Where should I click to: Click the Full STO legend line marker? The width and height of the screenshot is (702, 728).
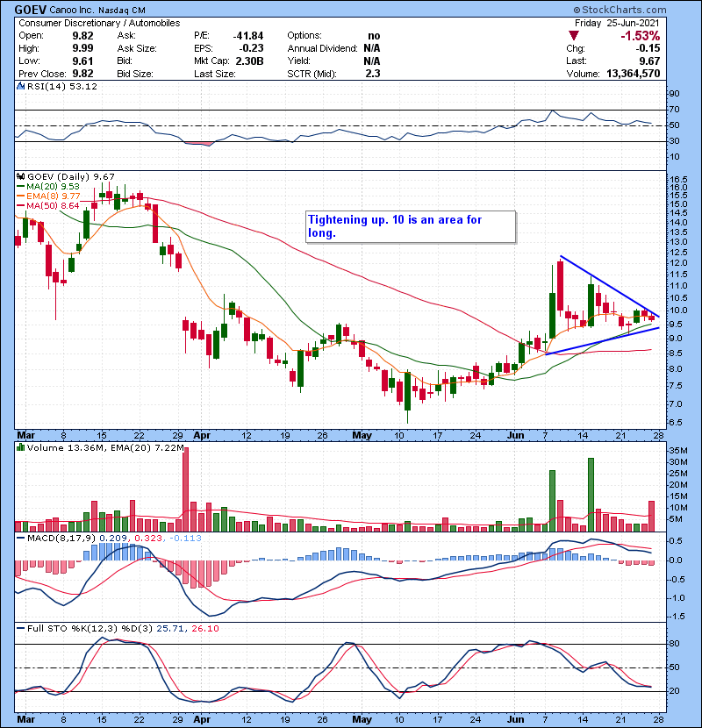pos(20,628)
